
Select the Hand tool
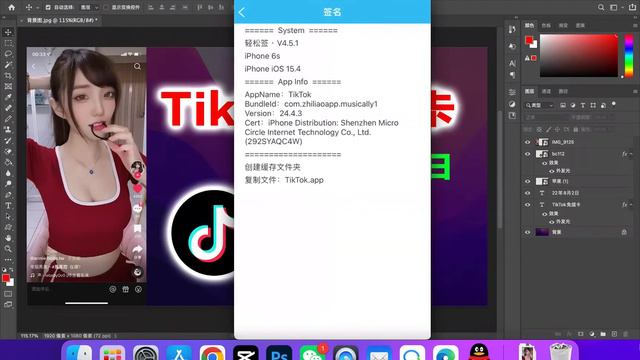[8, 238]
